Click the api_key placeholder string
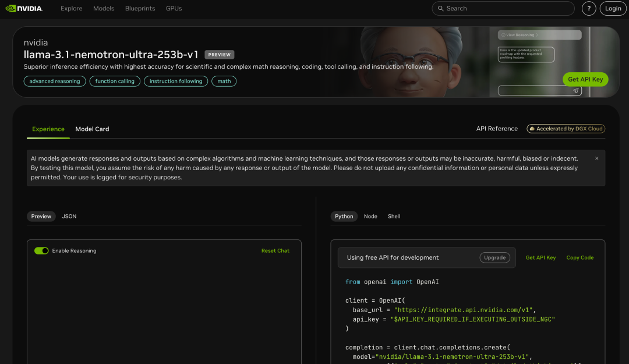Viewport: 629px width, 364px height. tap(472, 320)
